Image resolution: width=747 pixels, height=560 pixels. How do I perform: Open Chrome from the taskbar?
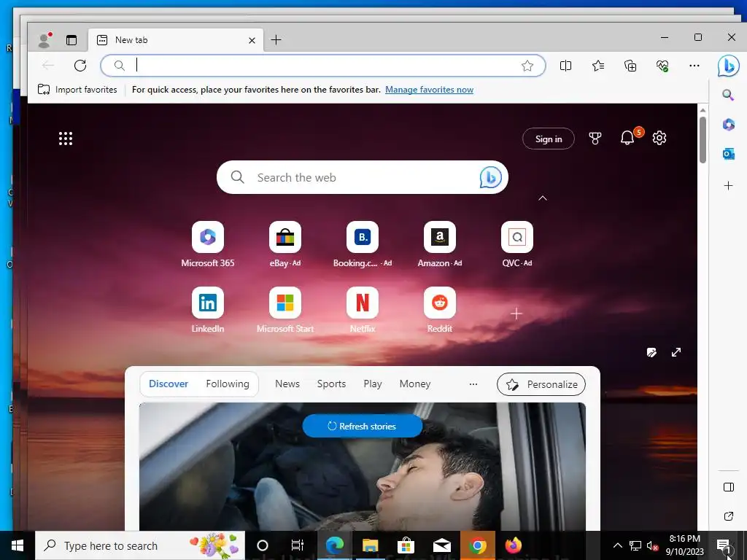(x=477, y=545)
